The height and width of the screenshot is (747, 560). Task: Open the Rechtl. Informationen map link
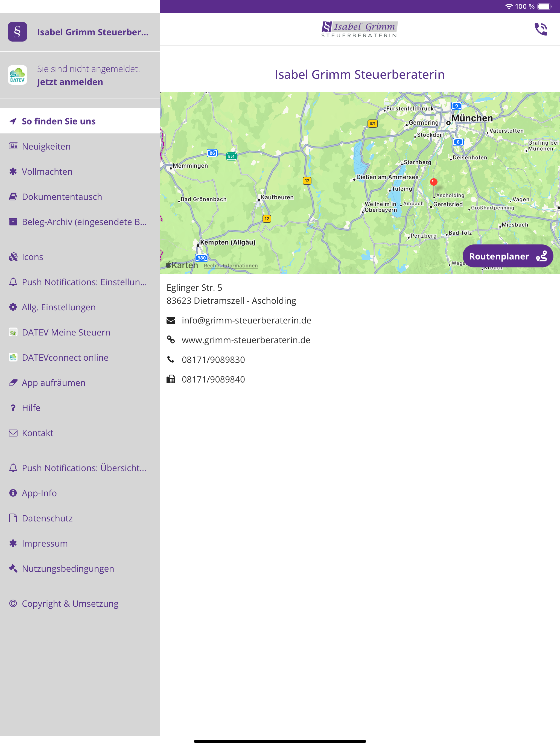[231, 266]
